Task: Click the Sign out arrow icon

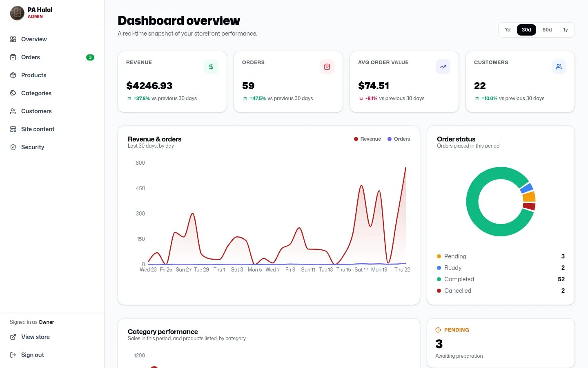Action: pos(13,355)
